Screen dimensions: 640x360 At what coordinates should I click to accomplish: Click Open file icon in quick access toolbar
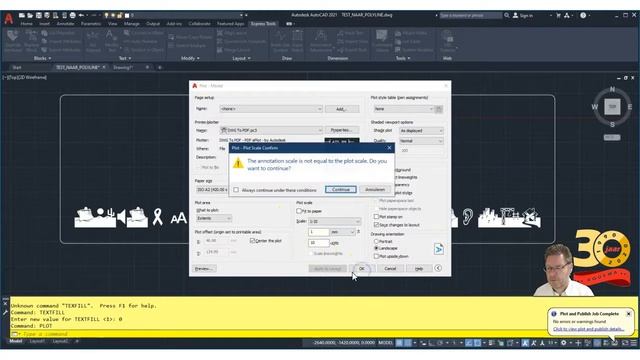30,15
